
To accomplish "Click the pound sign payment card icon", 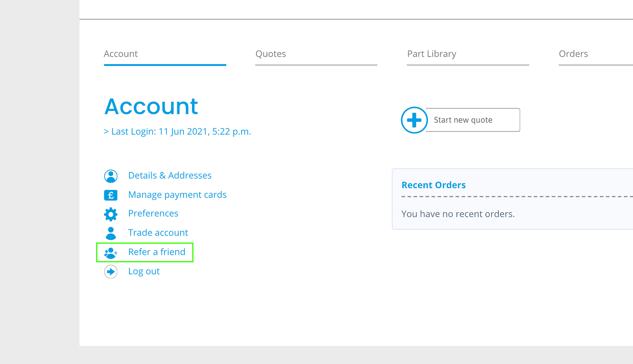I will [x=111, y=195].
